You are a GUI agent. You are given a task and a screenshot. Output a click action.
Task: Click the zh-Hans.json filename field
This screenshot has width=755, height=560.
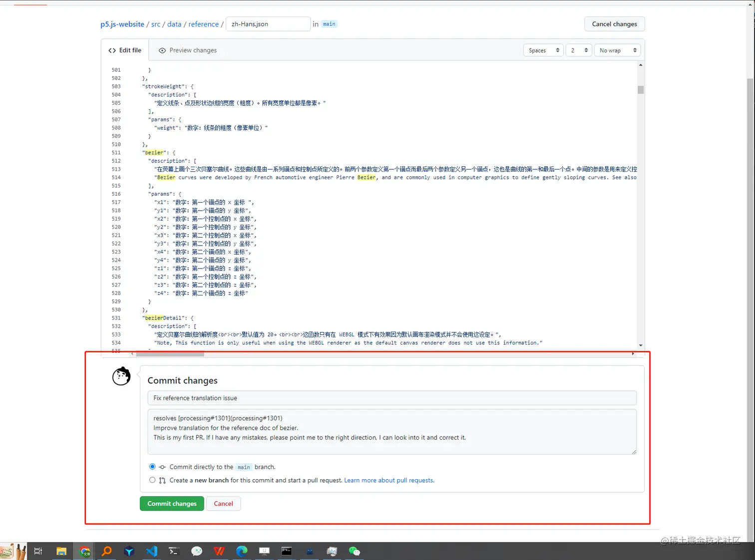(268, 24)
